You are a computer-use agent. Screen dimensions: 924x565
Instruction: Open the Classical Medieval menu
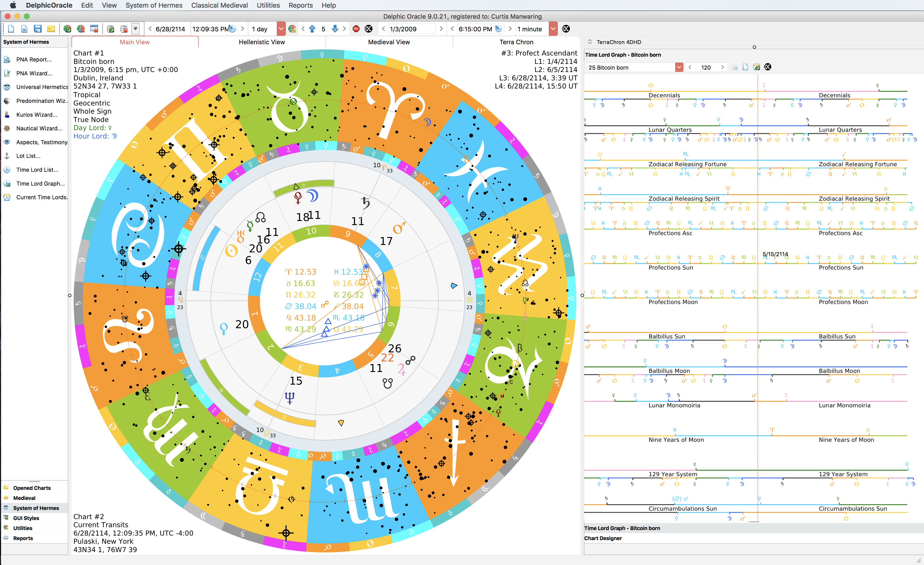pyautogui.click(x=219, y=5)
